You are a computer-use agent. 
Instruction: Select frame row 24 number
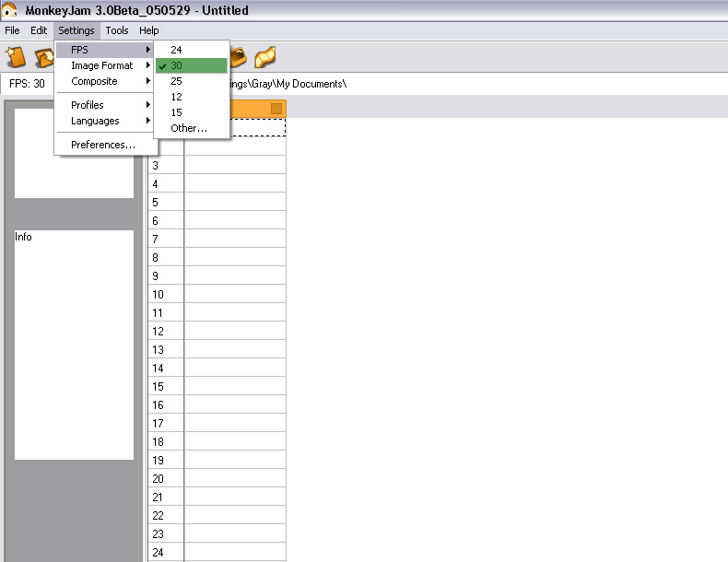[166, 552]
